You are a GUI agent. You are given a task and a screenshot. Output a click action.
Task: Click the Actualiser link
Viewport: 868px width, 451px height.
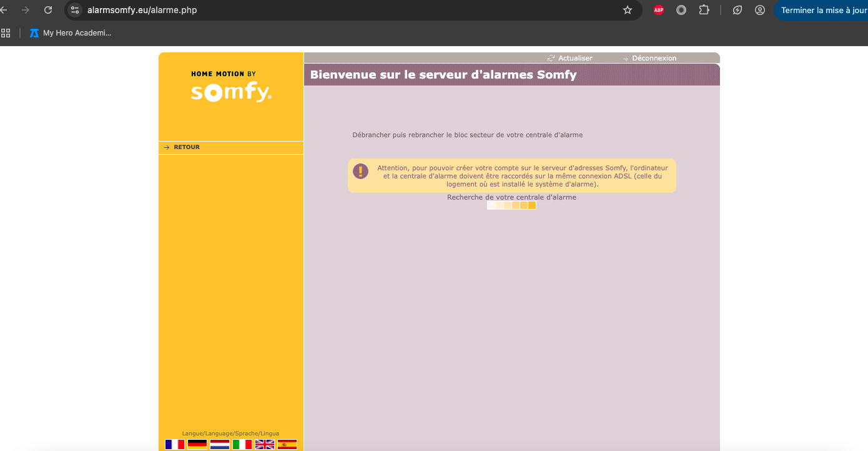(575, 58)
